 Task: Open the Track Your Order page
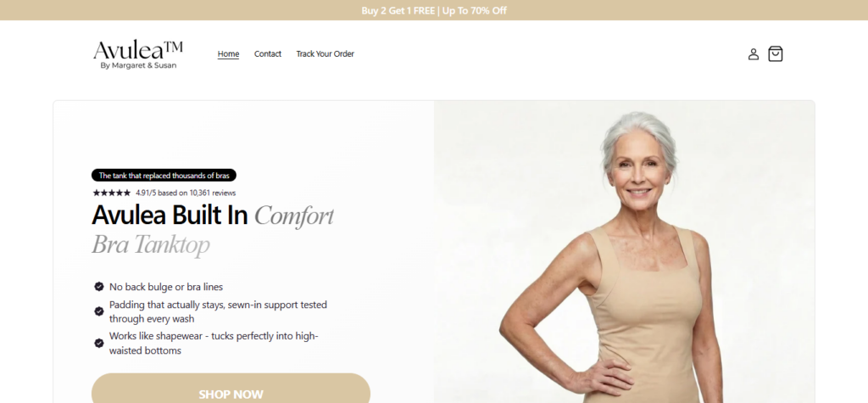coord(325,53)
